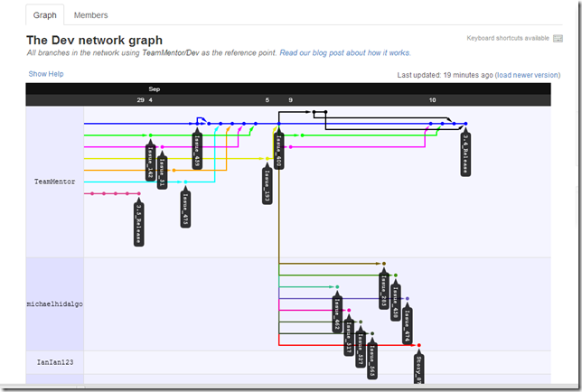Select the Graph tab
The image size is (582, 392).
[45, 15]
